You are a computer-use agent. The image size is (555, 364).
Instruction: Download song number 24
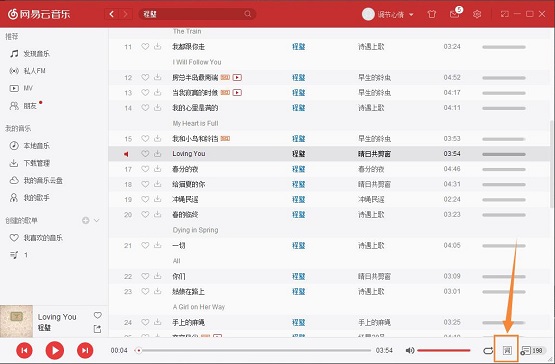(x=158, y=322)
